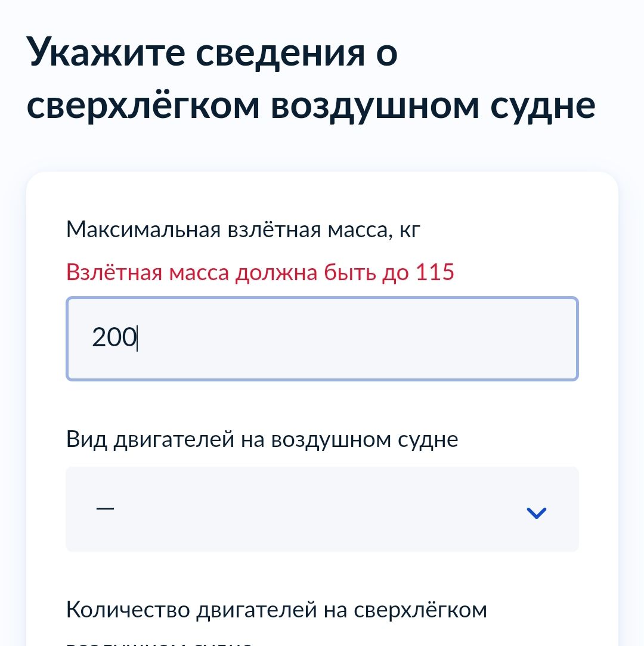Click the "кг" unit in the mass label
Image resolution: width=644 pixels, height=646 pixels.
click(410, 229)
